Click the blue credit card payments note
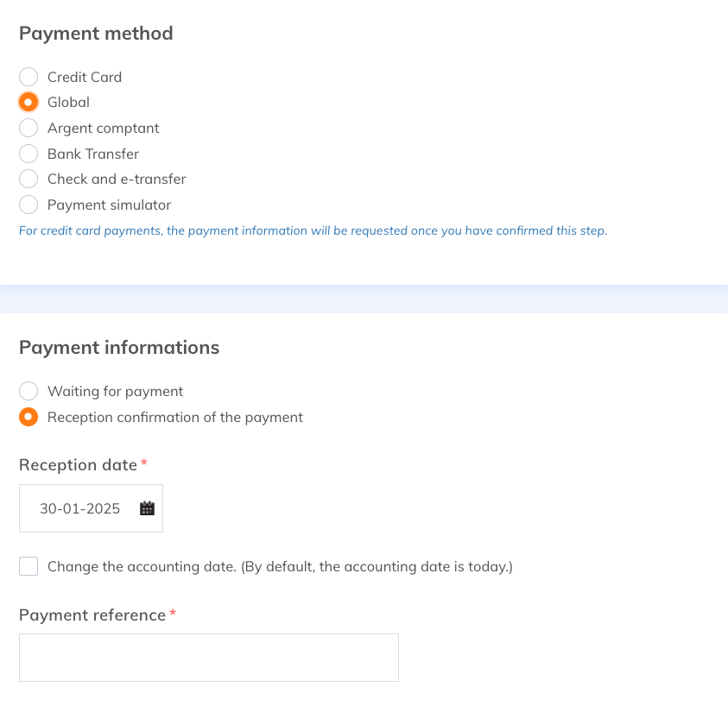This screenshot has width=728, height=706. (313, 231)
